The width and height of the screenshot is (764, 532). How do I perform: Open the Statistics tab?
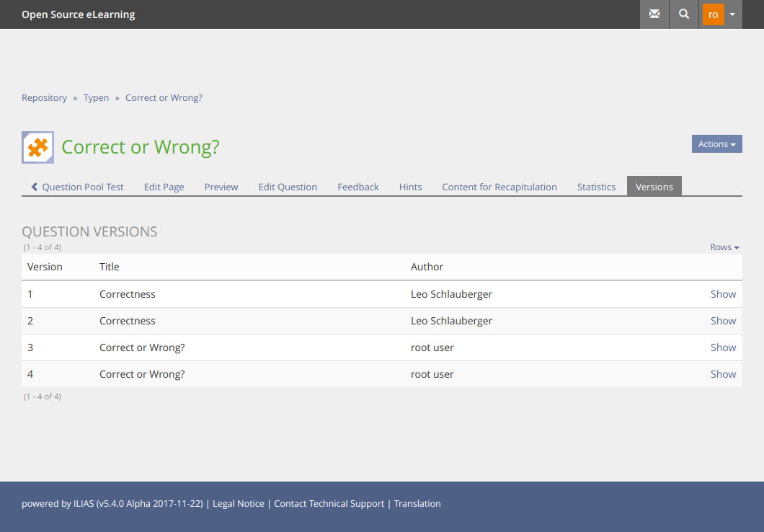(596, 187)
